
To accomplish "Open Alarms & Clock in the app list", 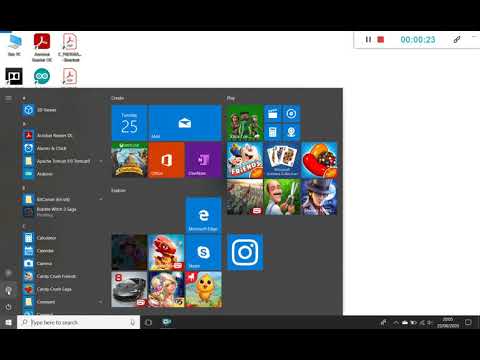I will pyautogui.click(x=62, y=148).
